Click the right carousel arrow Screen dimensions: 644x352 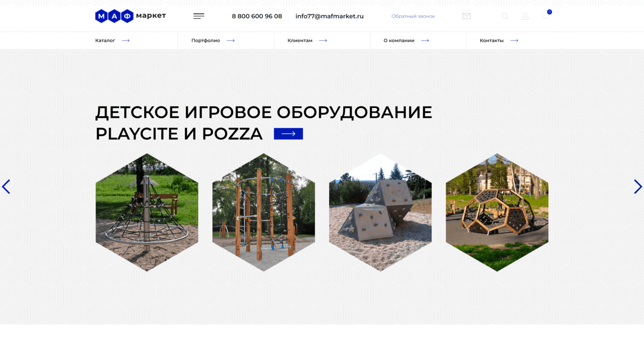(x=638, y=187)
